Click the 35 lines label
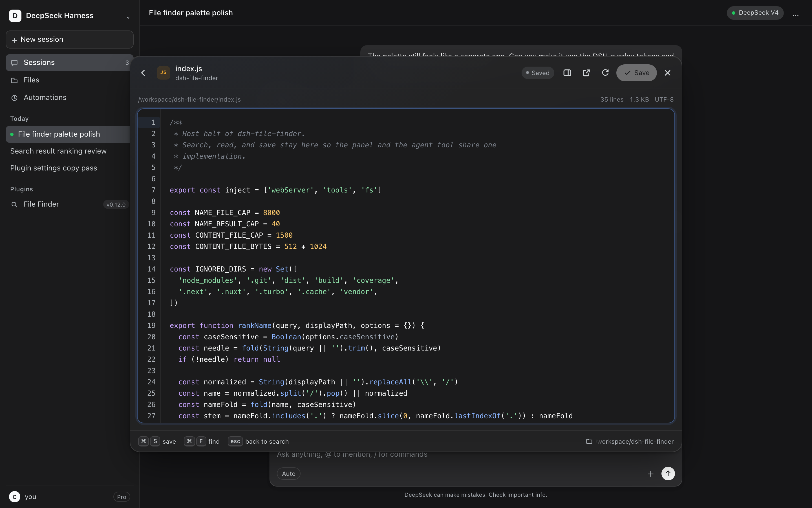 612,99
